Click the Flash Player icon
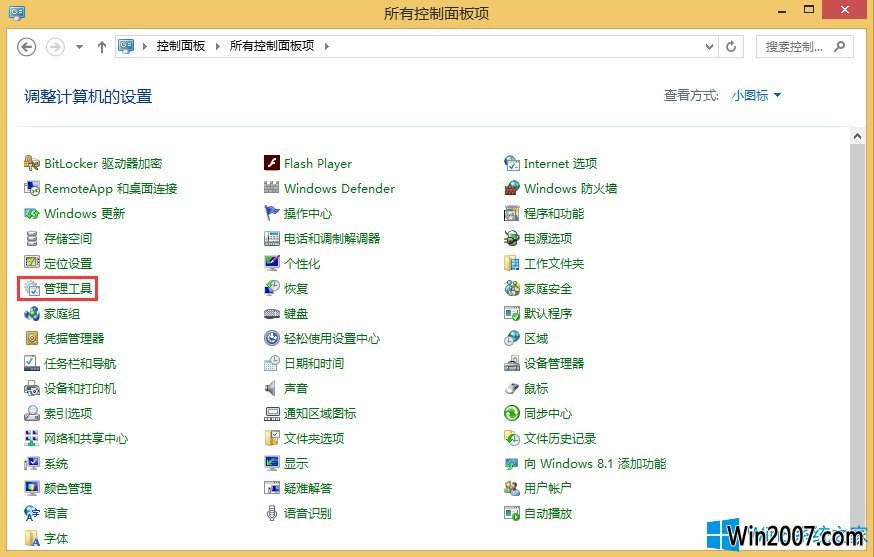Screen dimensions: 874x557 271,163
